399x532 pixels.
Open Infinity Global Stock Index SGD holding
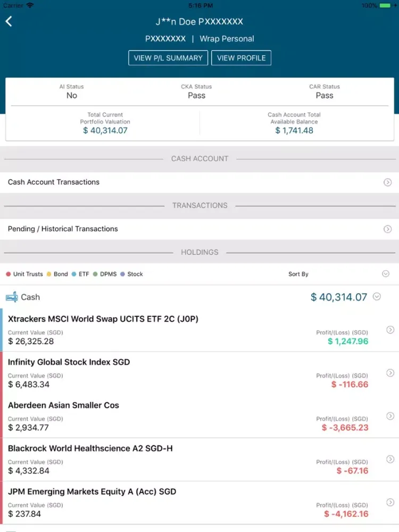tap(199, 373)
